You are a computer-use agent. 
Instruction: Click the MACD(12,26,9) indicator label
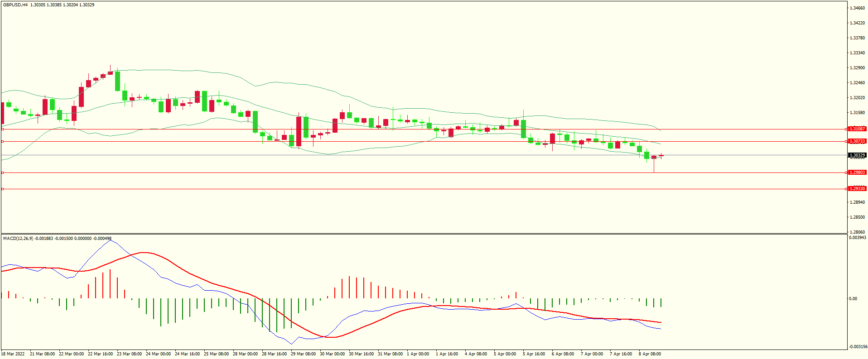(18, 239)
